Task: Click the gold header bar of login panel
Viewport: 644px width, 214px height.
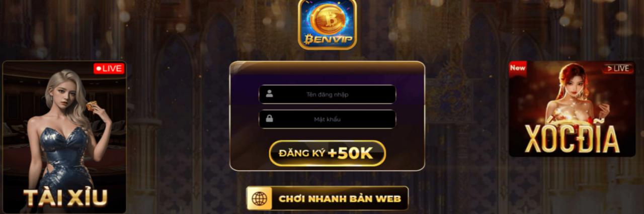Action: [328, 67]
